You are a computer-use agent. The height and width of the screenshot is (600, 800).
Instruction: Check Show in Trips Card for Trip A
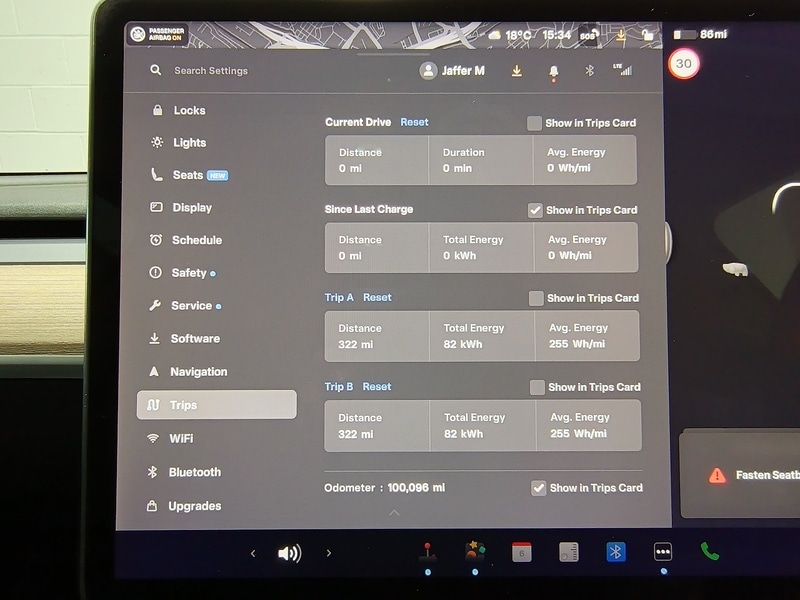point(536,298)
